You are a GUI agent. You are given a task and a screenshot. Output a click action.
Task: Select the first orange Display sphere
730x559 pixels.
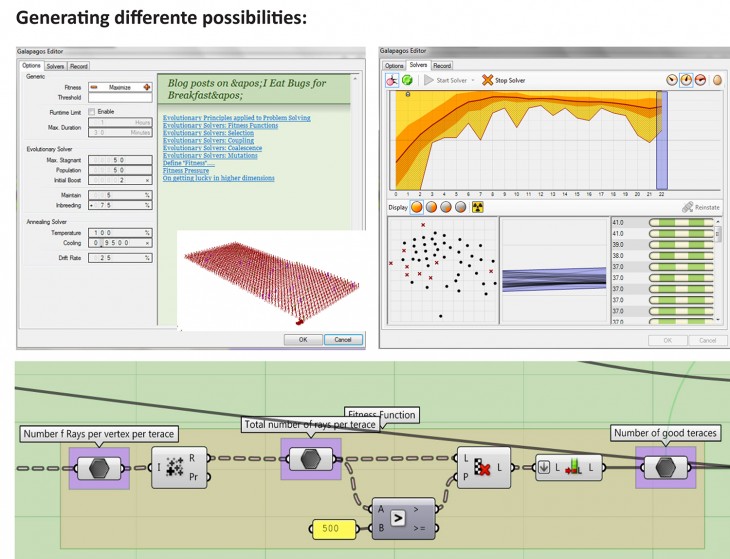pos(416,207)
